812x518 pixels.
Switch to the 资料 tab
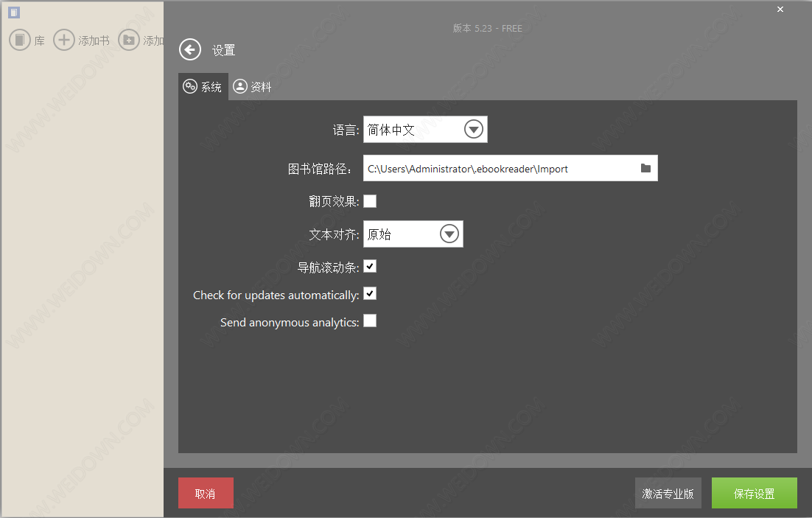point(253,87)
